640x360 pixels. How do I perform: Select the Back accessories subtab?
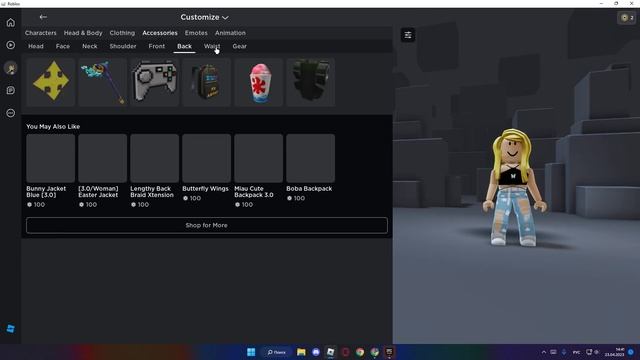pyautogui.click(x=184, y=46)
